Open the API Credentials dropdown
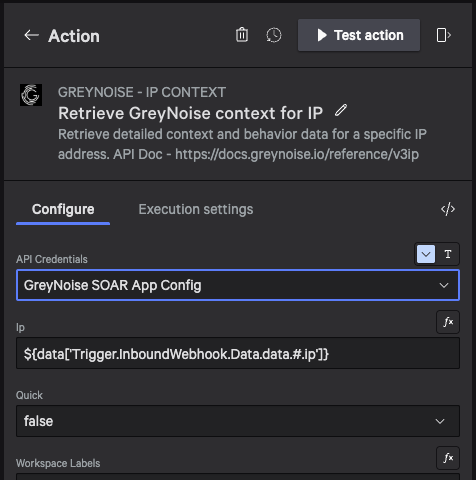Screen dimensions: 476x480 click(x=238, y=285)
